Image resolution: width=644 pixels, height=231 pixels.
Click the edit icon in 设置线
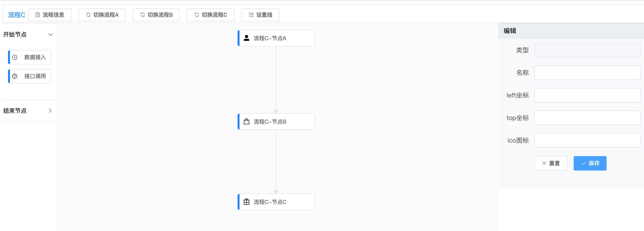click(x=251, y=15)
